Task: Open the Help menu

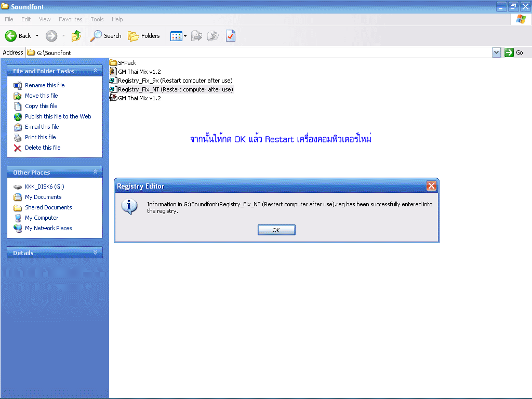Action: (x=117, y=19)
